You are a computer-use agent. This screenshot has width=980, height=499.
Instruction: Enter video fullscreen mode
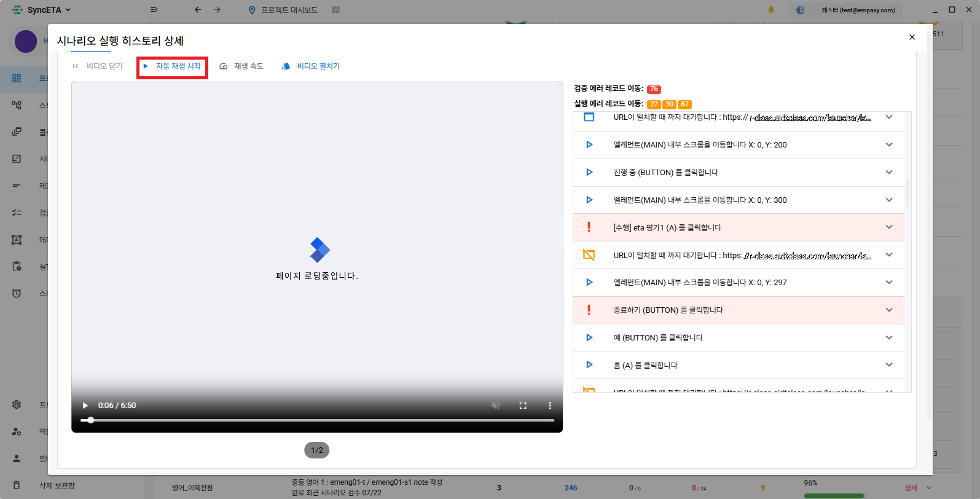523,406
